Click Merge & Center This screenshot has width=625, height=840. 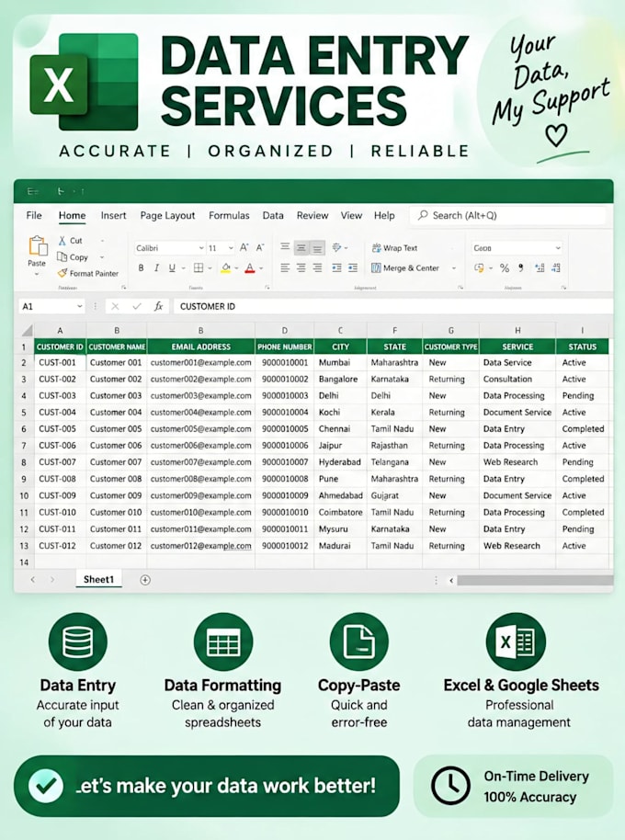click(x=405, y=267)
